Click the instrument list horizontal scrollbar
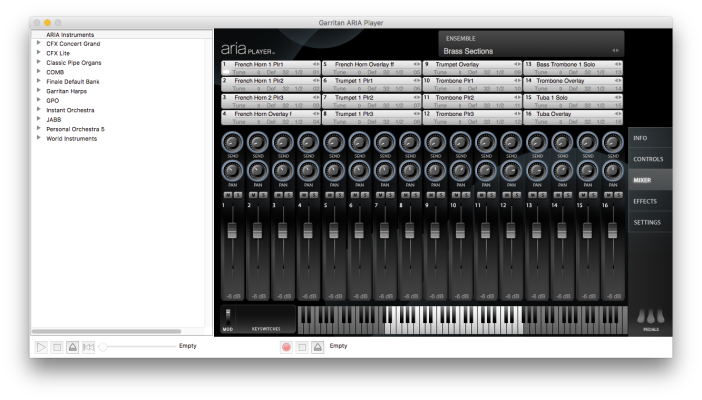This screenshot has height=400, width=702. 106,331
